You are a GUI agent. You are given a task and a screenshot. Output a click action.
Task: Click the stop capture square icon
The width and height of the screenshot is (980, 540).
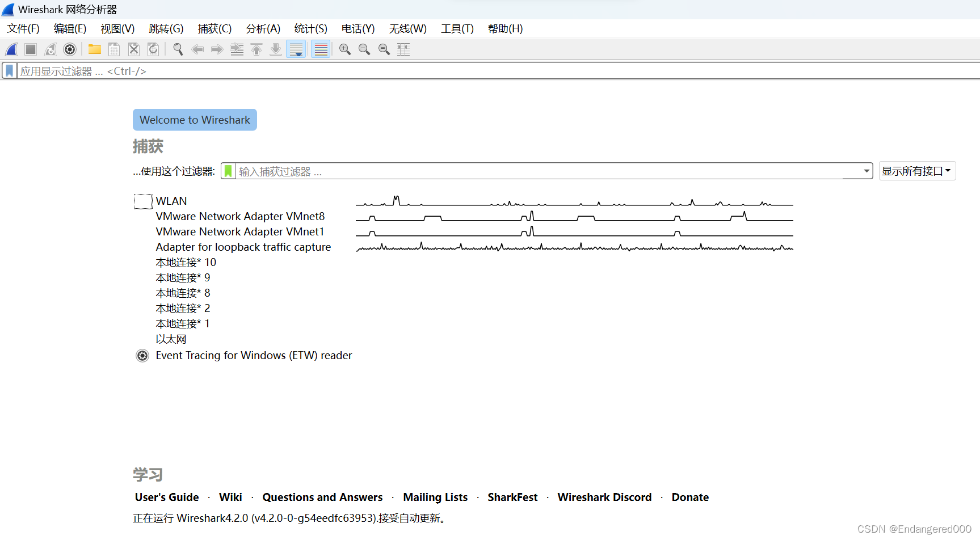(31, 50)
